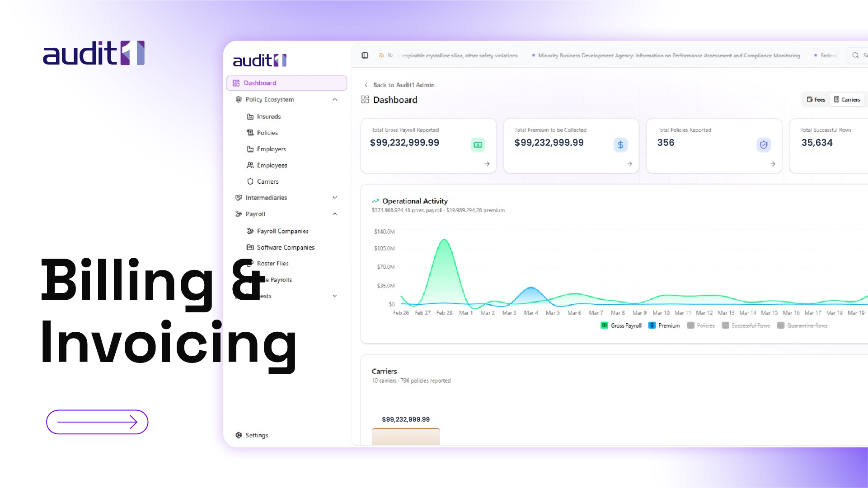
Task: Click the Employees sidebar icon
Action: tap(250, 165)
